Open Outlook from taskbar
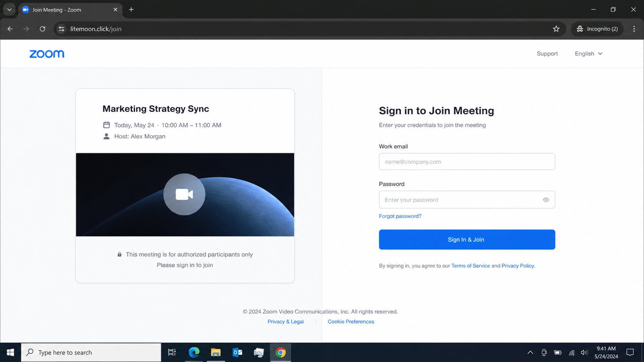The width and height of the screenshot is (644, 362). [237, 352]
